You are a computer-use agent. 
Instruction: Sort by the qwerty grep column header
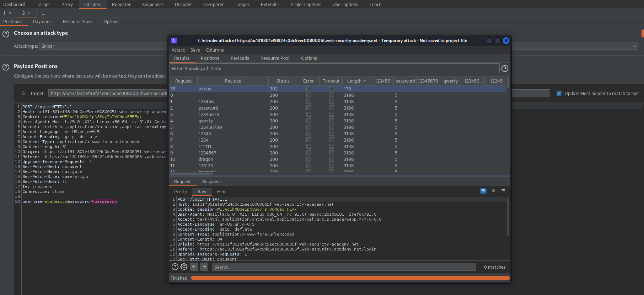[451, 81]
